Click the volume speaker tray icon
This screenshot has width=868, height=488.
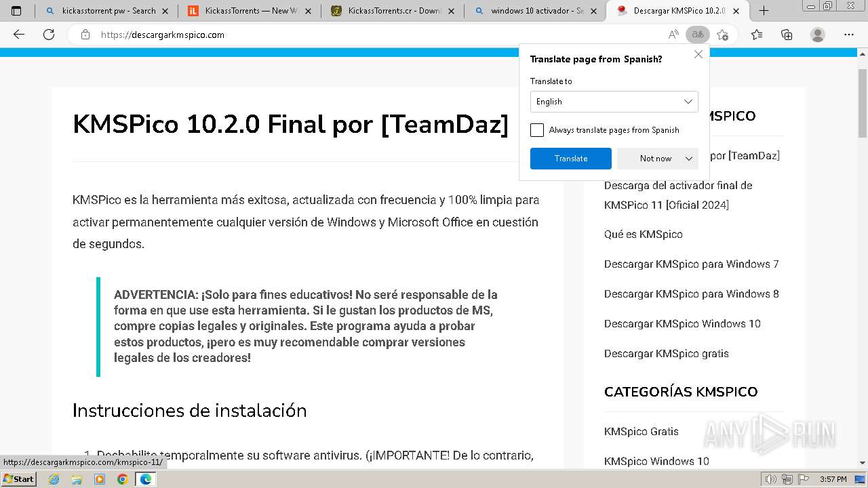[x=771, y=479]
